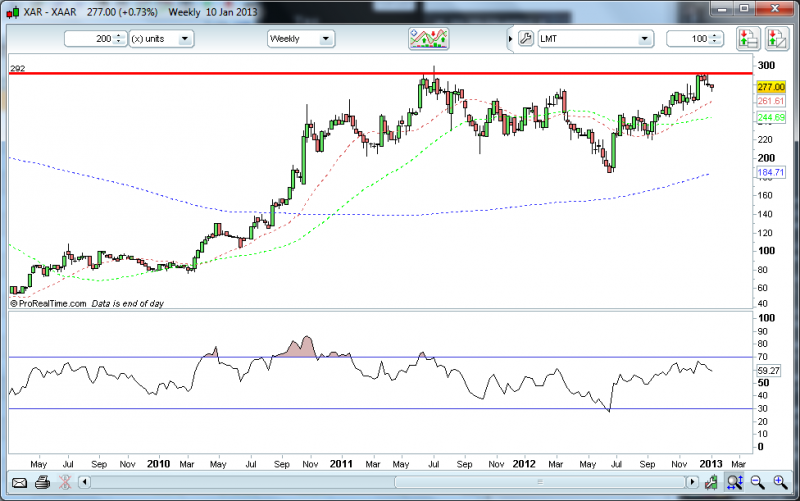Click the envelope email icon
Viewport: 800px width, 501px height.
point(19,482)
